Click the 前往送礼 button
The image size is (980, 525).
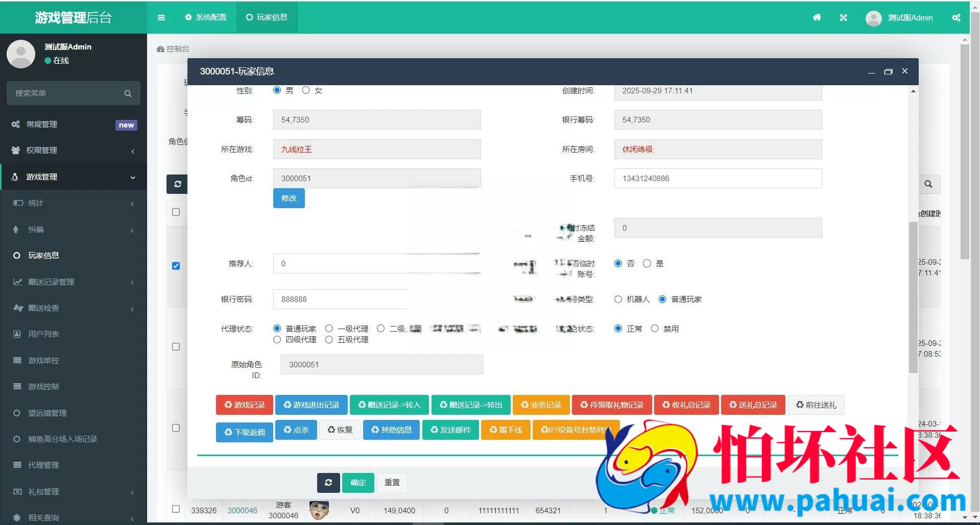(x=816, y=405)
